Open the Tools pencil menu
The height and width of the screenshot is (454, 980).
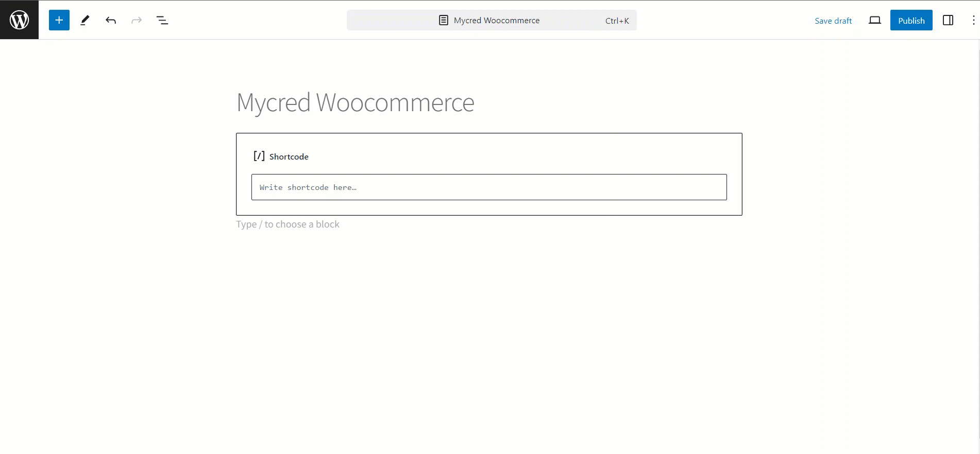point(85,20)
